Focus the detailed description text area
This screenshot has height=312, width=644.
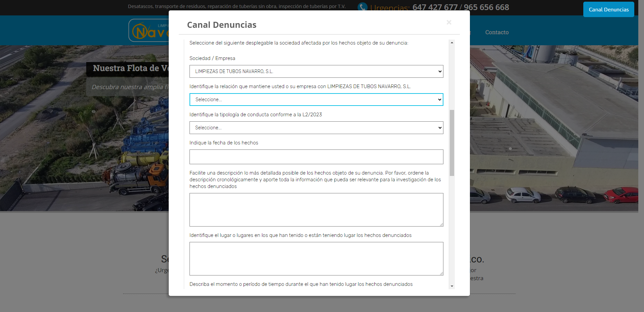pos(316,210)
